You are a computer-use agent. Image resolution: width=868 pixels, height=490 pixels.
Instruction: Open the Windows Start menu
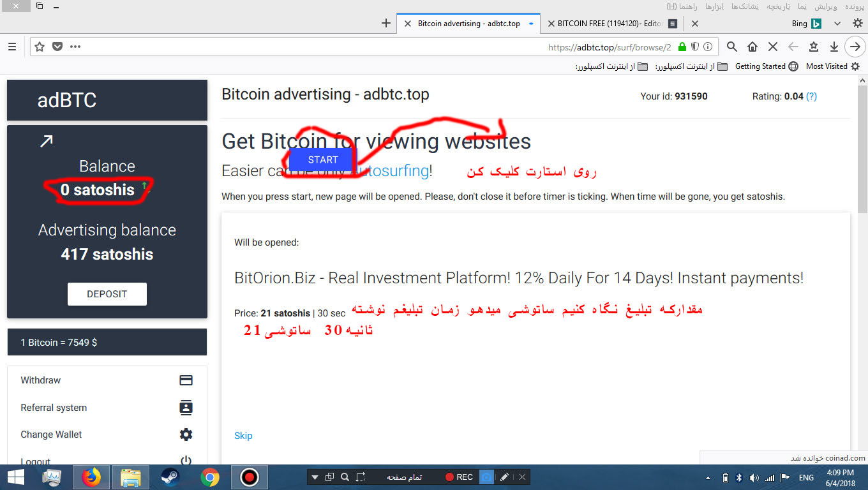coord(15,477)
